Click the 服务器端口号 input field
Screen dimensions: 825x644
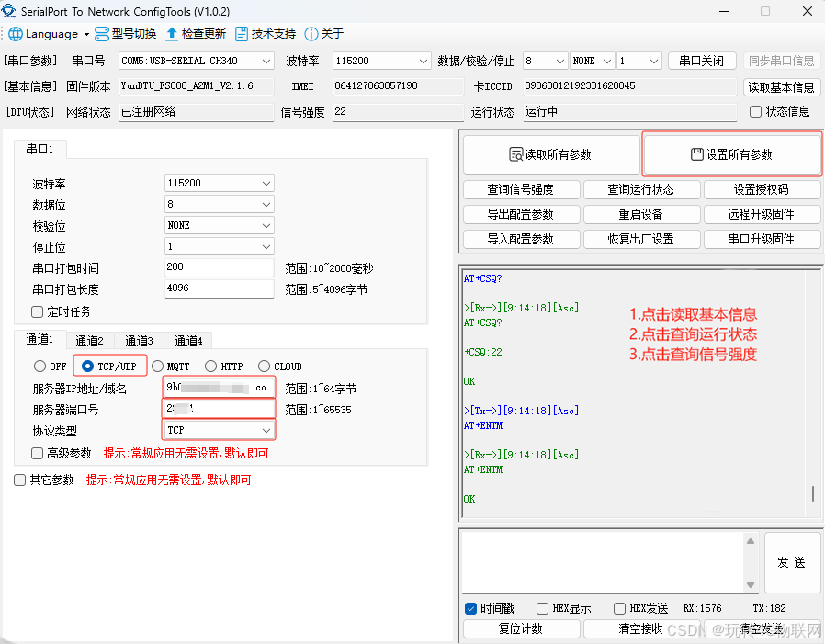click(219, 409)
